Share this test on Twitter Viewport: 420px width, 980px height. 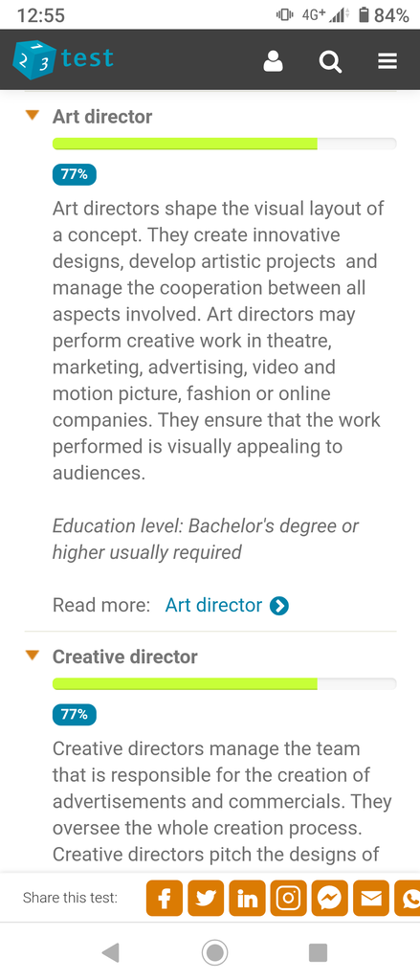coord(206,898)
